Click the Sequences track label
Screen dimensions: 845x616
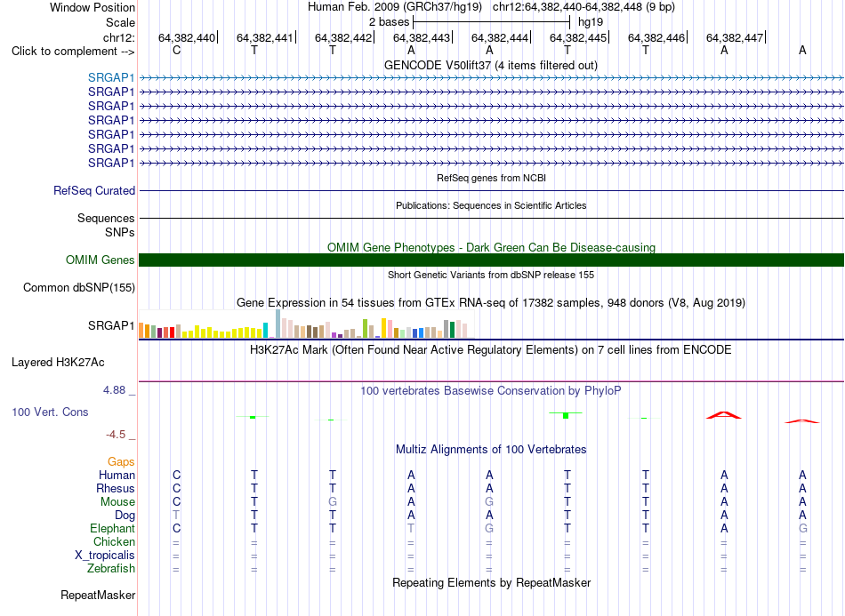coord(106,218)
